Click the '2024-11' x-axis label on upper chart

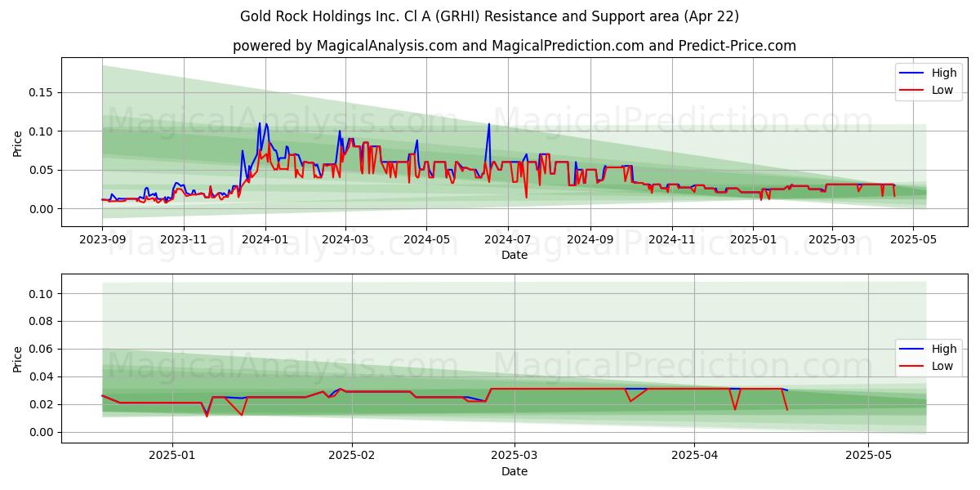click(672, 240)
